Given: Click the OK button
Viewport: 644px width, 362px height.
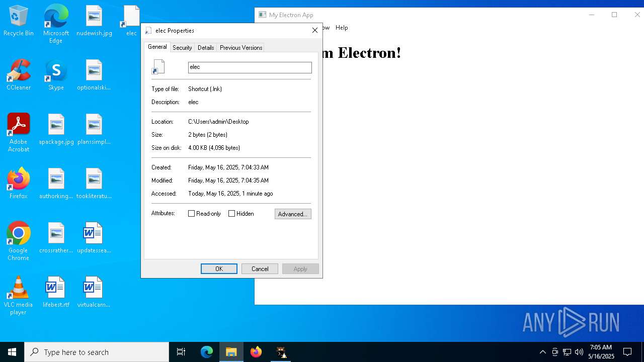Looking at the screenshot, I should pyautogui.click(x=219, y=269).
